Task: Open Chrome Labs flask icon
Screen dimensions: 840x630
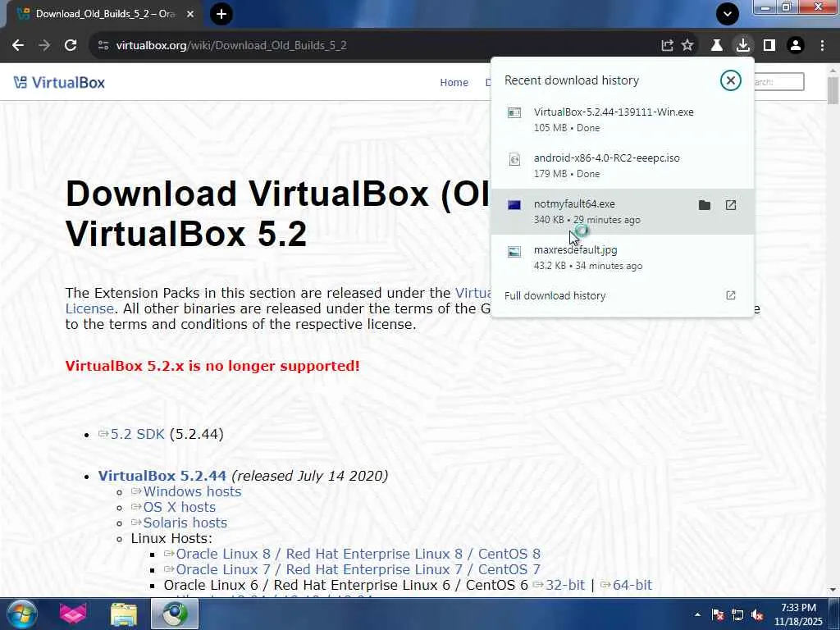Action: click(x=717, y=46)
